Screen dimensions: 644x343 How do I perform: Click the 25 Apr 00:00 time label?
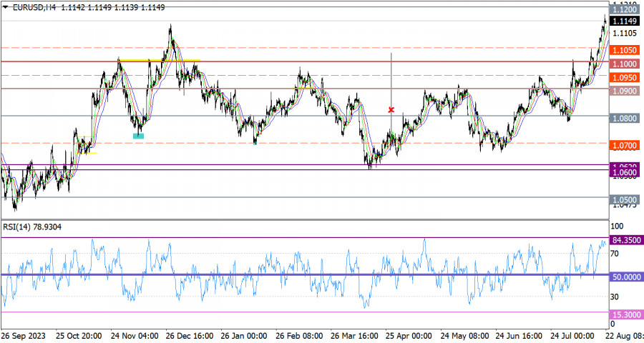[409, 336]
